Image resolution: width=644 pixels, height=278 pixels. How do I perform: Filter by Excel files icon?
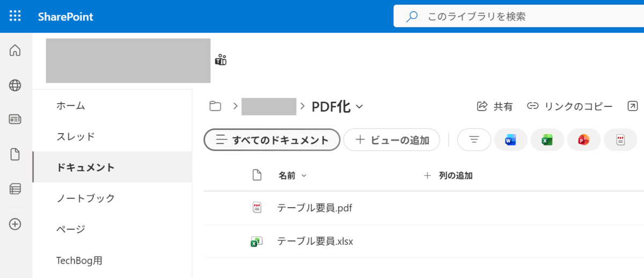click(x=547, y=140)
